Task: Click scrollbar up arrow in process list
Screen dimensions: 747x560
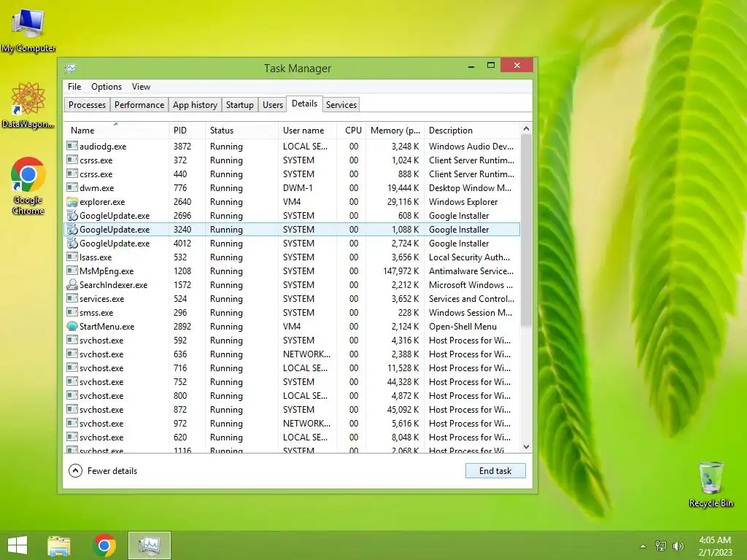Action: click(x=526, y=128)
